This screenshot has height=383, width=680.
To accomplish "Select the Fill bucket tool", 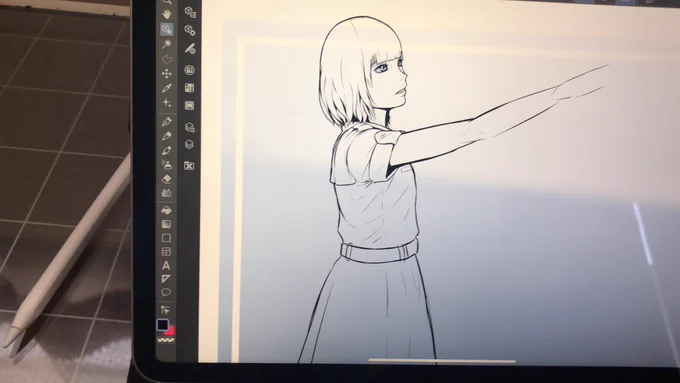I will pos(167,210).
